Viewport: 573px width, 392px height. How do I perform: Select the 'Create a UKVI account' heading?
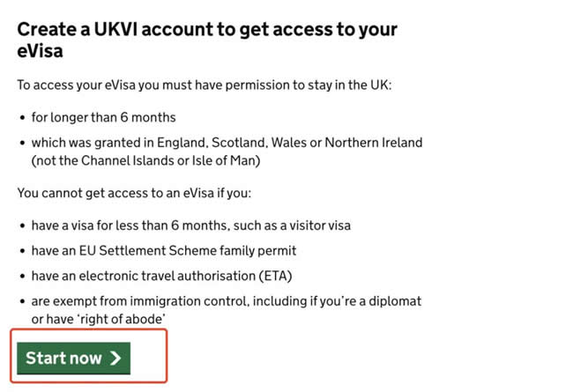point(207,40)
